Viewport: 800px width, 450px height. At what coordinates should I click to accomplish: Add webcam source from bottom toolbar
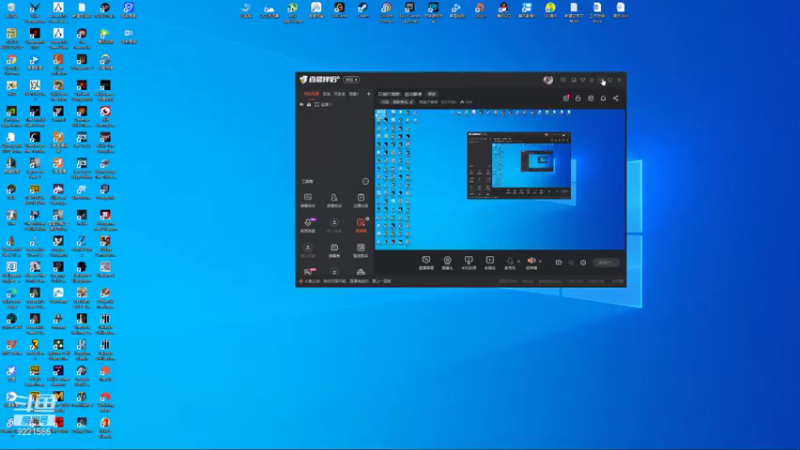(447, 263)
